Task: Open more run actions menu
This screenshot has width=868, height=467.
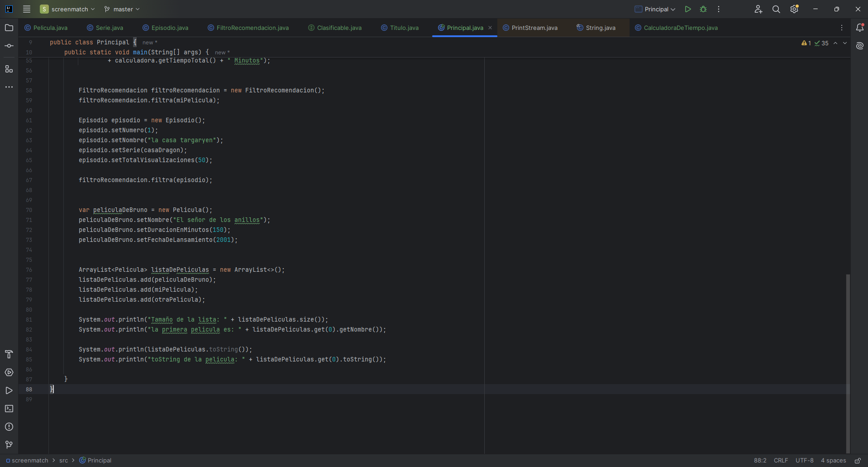Action: point(719,9)
